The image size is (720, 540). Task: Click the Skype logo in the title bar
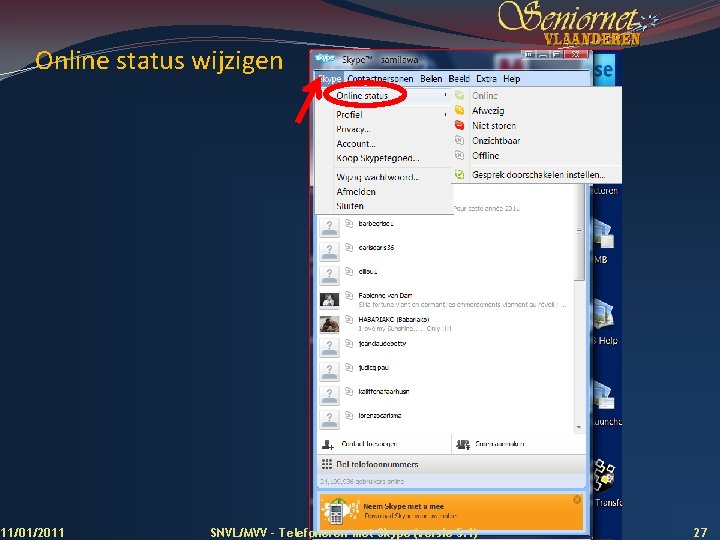coord(325,58)
